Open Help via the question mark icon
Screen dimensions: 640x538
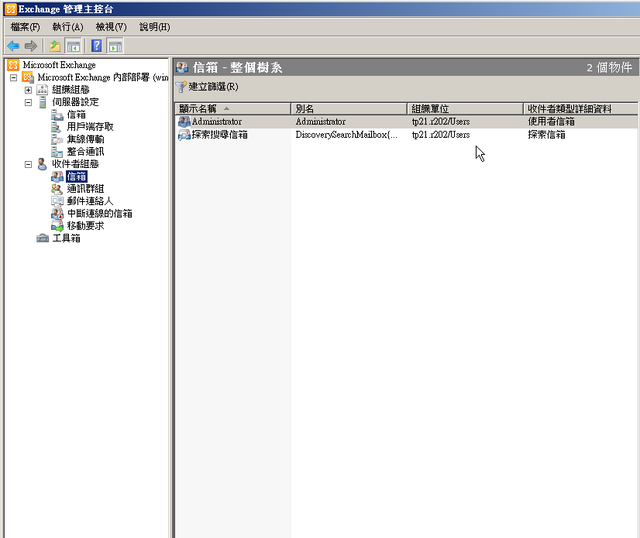[x=97, y=46]
